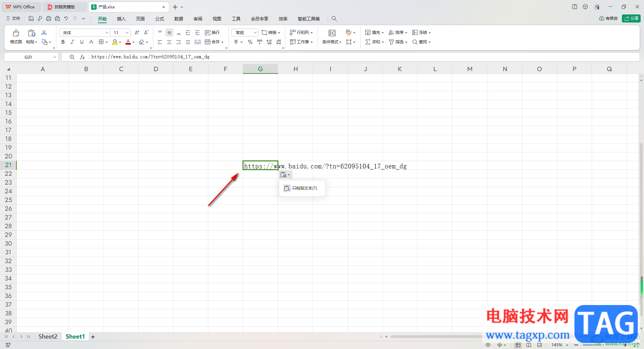The image size is (644, 349).
Task: Click the Save icon in quick access toolbar
Action: pos(31,18)
